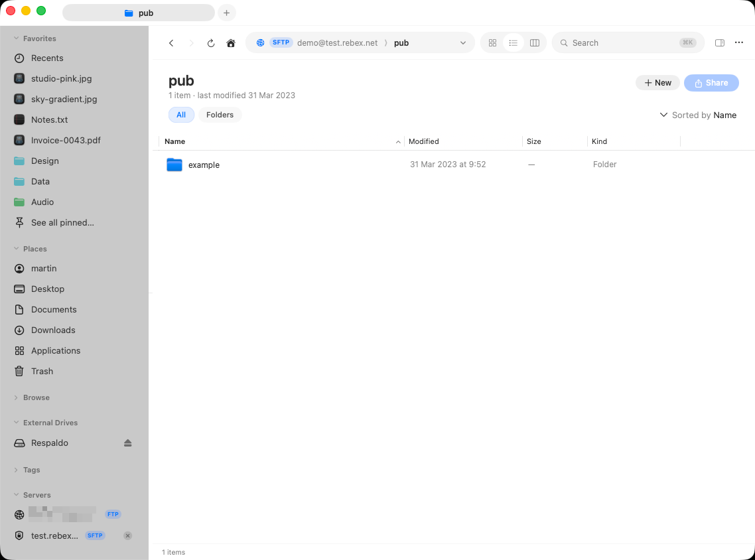Click the date 31 Mar 2023 at 9:52
755x560 pixels.
coord(448,165)
